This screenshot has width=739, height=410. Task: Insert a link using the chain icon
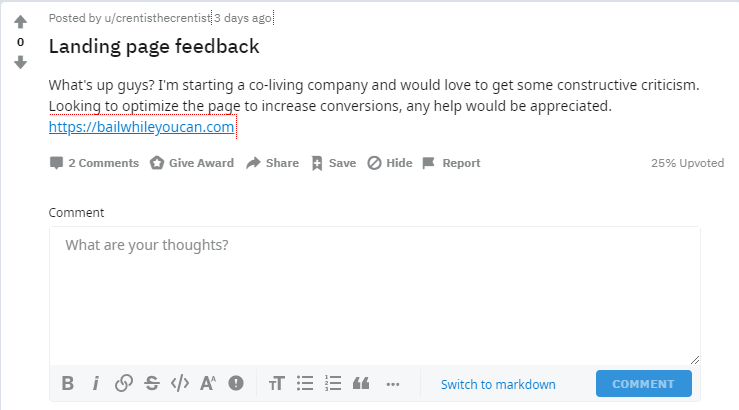pos(123,383)
